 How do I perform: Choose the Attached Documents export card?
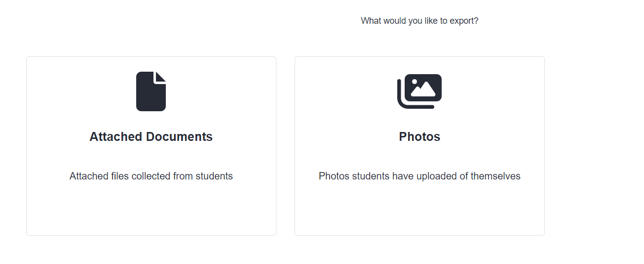point(151,146)
